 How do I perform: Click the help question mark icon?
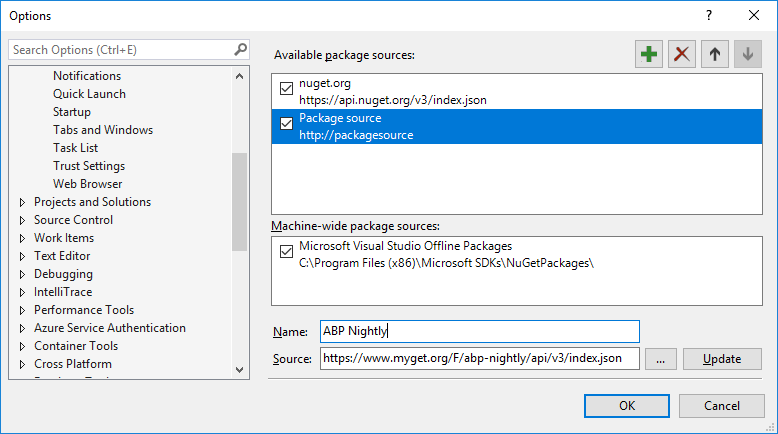[709, 16]
